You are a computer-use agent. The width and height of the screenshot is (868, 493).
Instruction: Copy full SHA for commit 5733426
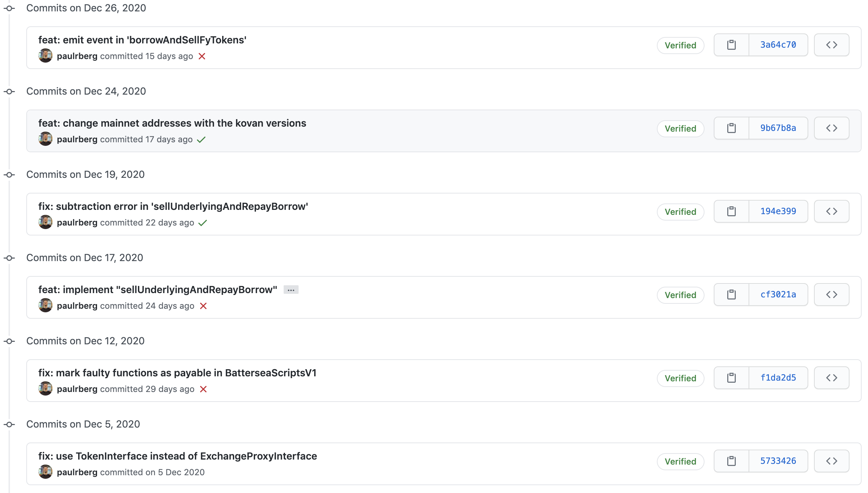(x=731, y=461)
